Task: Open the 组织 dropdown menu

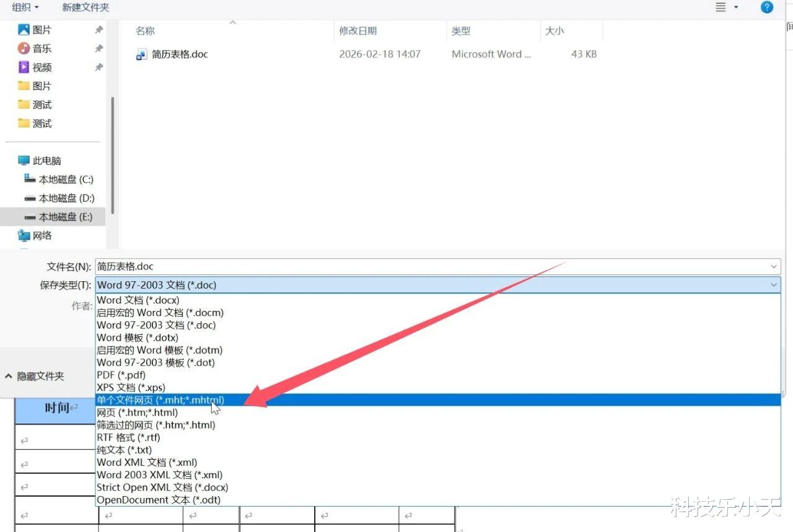Action: [25, 7]
